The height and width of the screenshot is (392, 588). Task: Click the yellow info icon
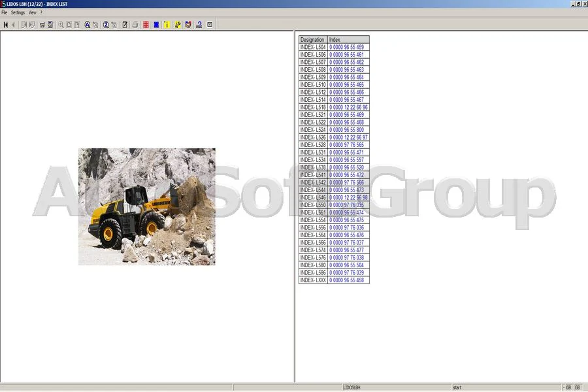click(167, 24)
